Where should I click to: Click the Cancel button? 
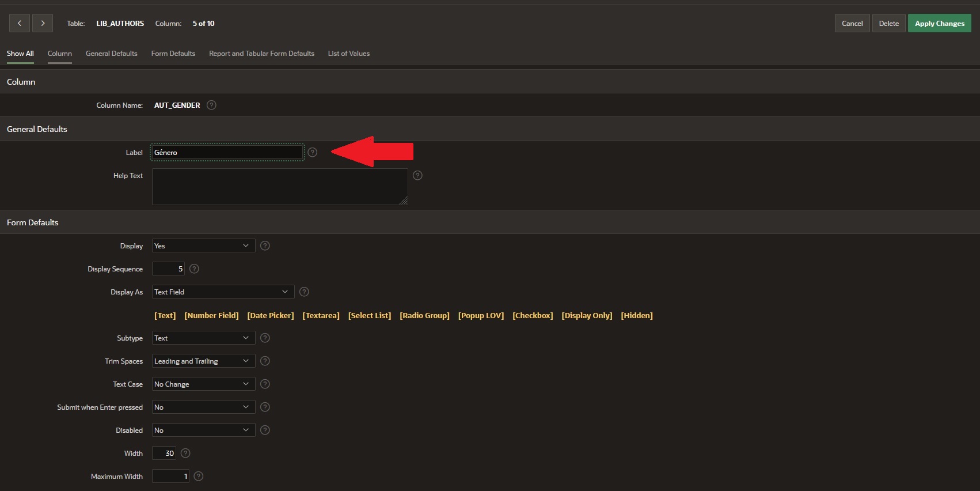point(852,24)
